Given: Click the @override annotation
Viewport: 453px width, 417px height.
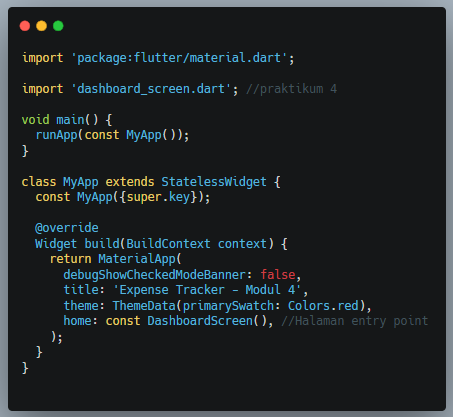Looking at the screenshot, I should click(x=67, y=228).
